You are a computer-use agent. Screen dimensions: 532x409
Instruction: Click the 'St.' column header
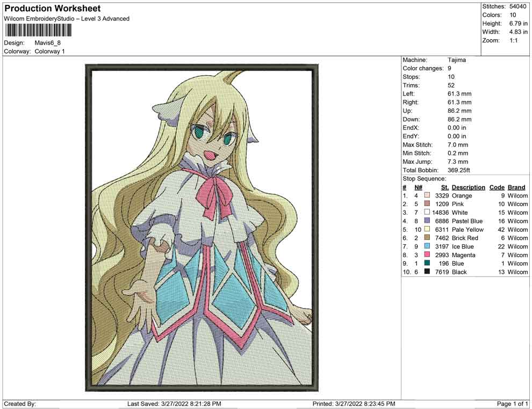pos(445,187)
